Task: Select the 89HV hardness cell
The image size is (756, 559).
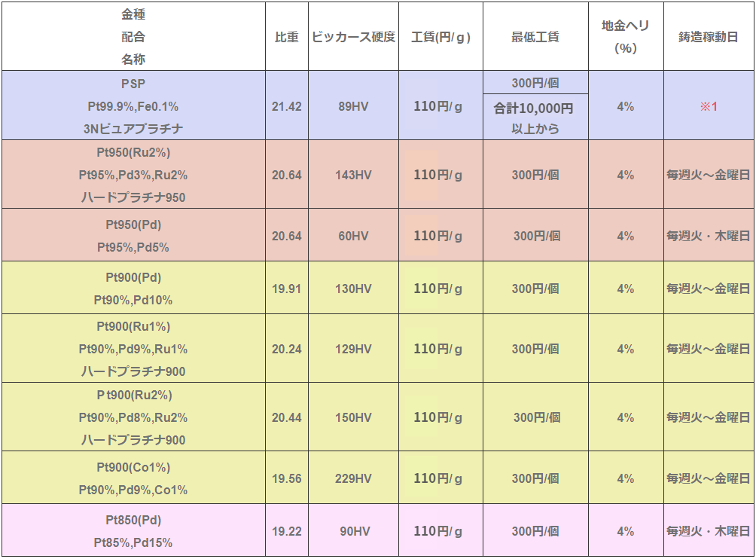Action: point(353,106)
